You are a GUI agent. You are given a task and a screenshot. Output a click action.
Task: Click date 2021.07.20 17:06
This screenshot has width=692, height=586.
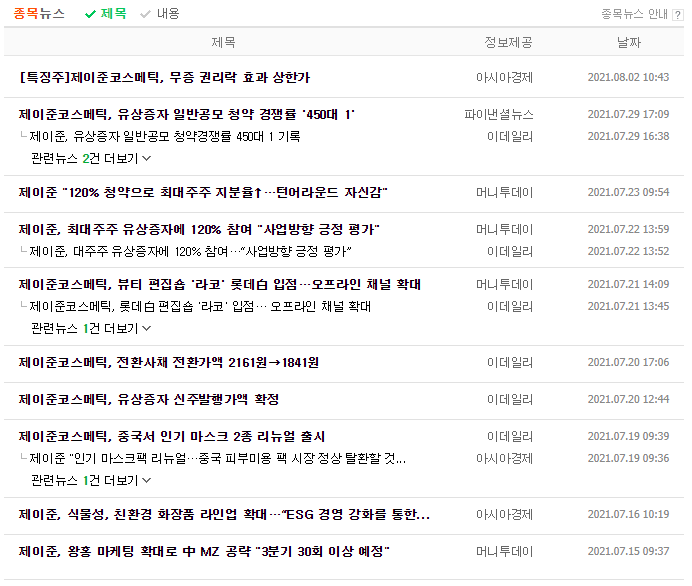click(628, 362)
